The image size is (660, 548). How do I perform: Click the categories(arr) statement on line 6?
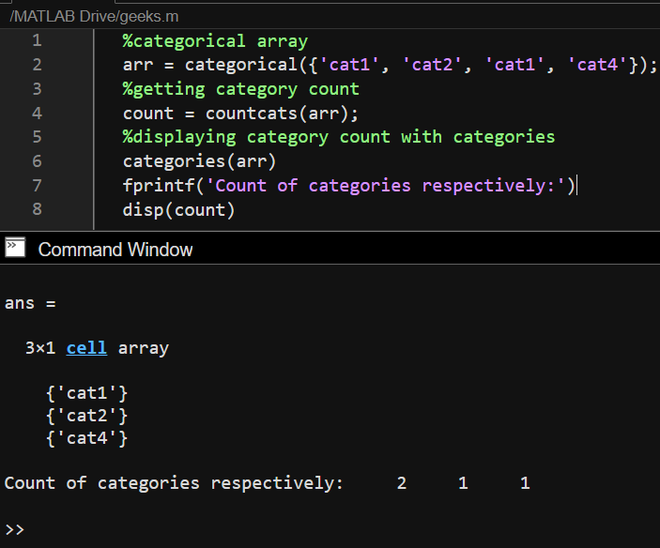[x=199, y=161]
